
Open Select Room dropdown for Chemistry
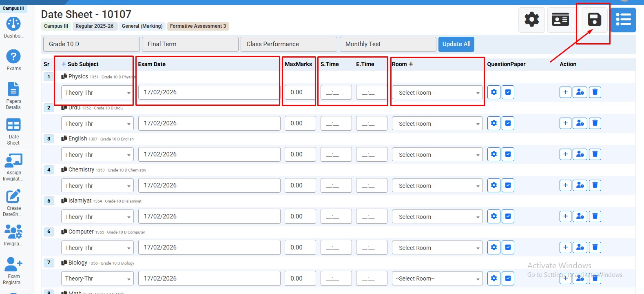tap(437, 186)
